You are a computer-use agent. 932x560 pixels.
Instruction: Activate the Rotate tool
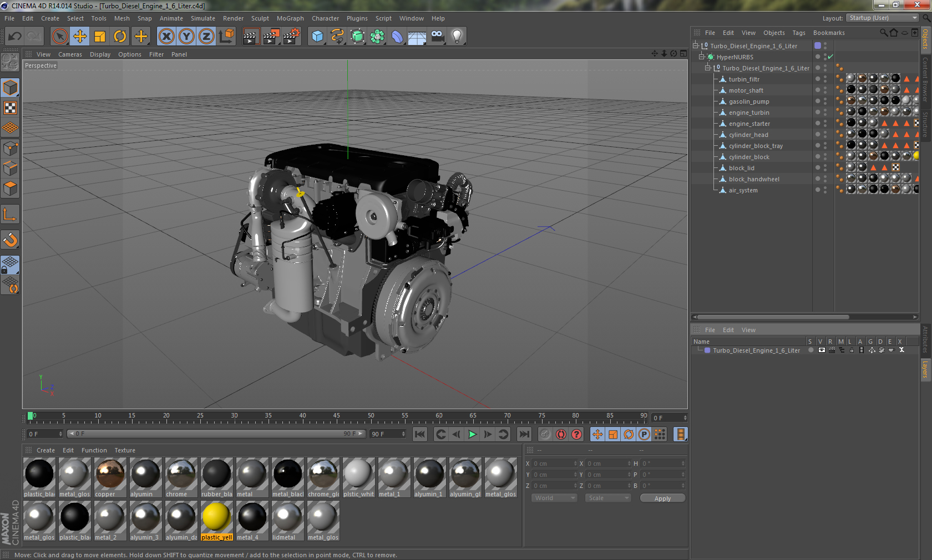coord(120,37)
